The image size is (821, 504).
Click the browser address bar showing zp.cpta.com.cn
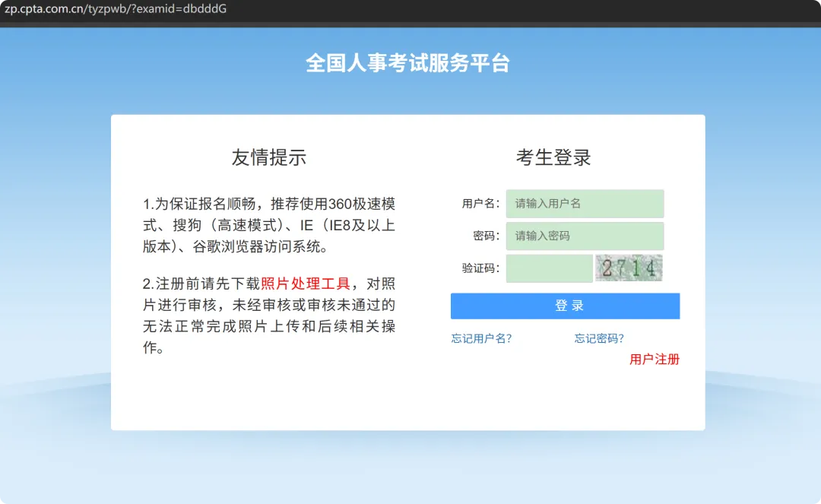[x=114, y=10]
